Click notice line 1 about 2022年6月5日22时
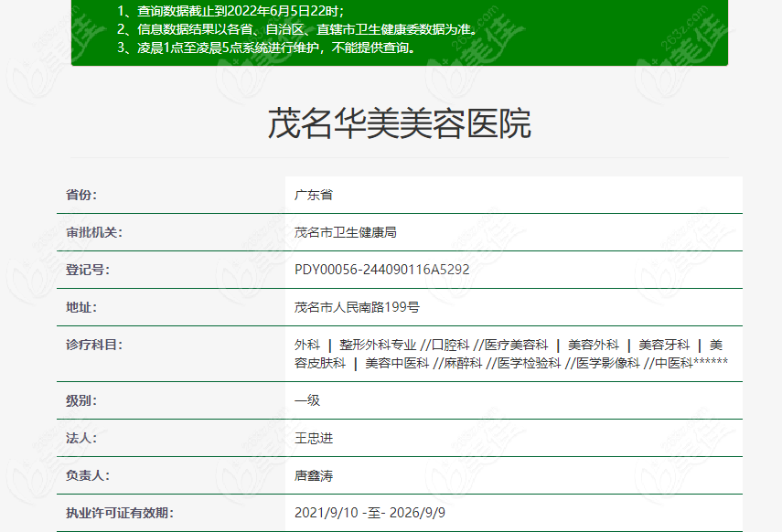 click(230, 11)
